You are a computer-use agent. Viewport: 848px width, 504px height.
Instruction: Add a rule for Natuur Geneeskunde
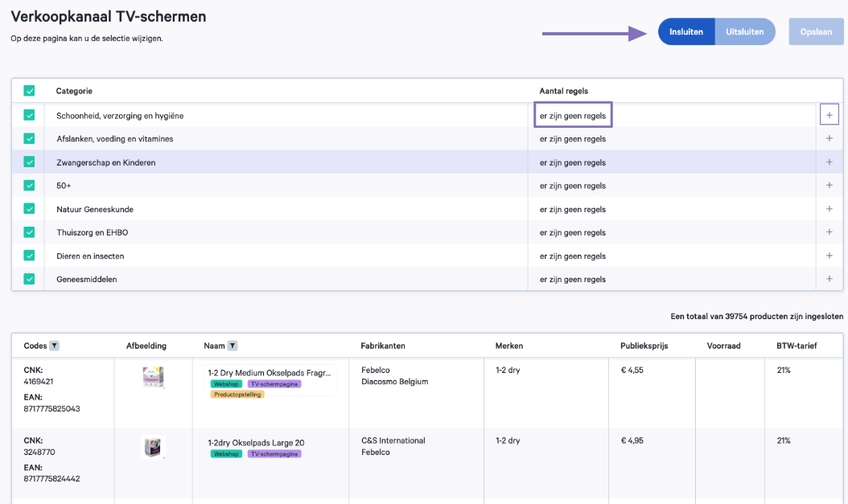pos(829,208)
